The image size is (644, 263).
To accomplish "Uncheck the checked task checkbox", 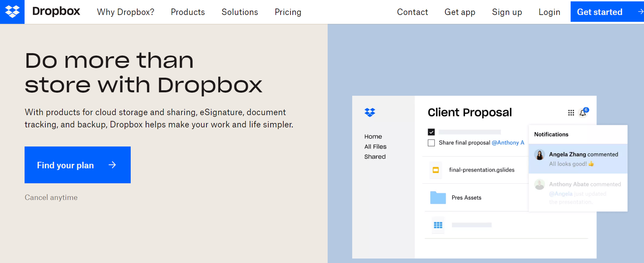I will 431,132.
